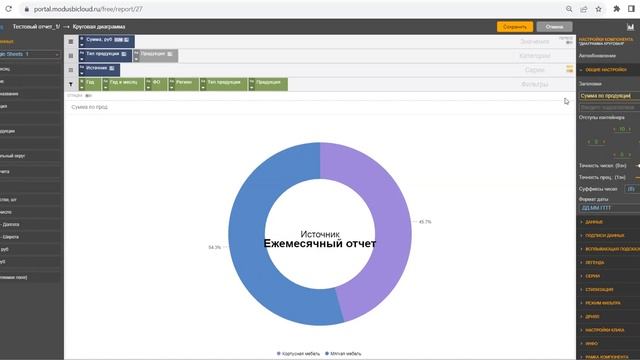Bookmark this page with the star icon
The width and height of the screenshot is (640, 360).
point(598,9)
